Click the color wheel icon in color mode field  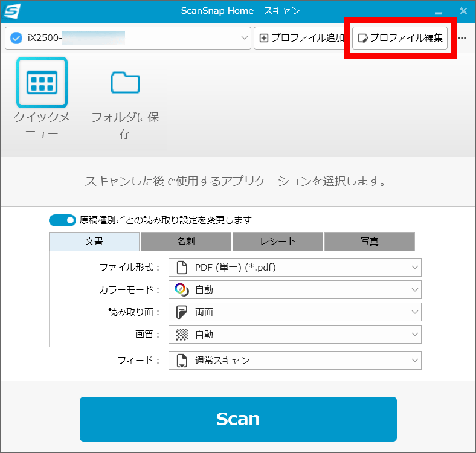182,290
